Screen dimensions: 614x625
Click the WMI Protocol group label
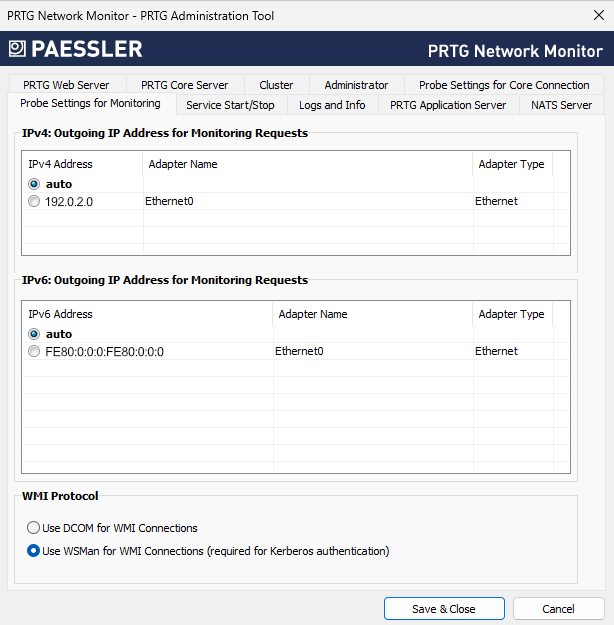60,496
